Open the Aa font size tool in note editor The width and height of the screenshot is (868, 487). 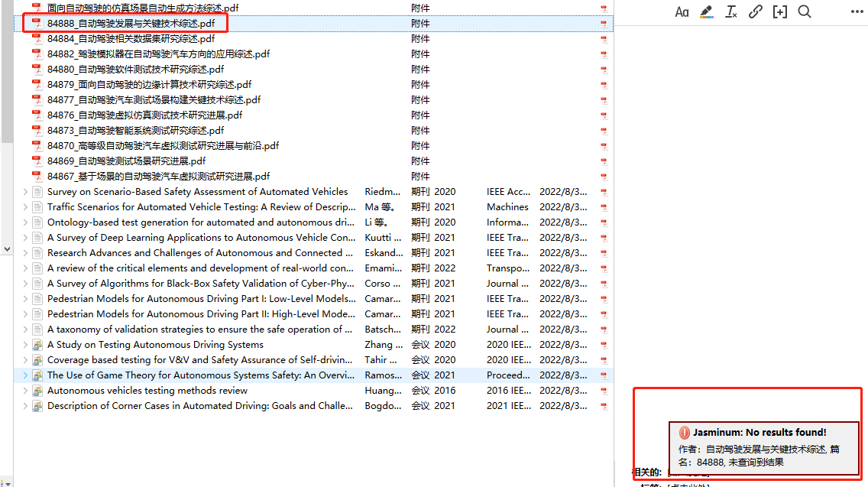682,11
